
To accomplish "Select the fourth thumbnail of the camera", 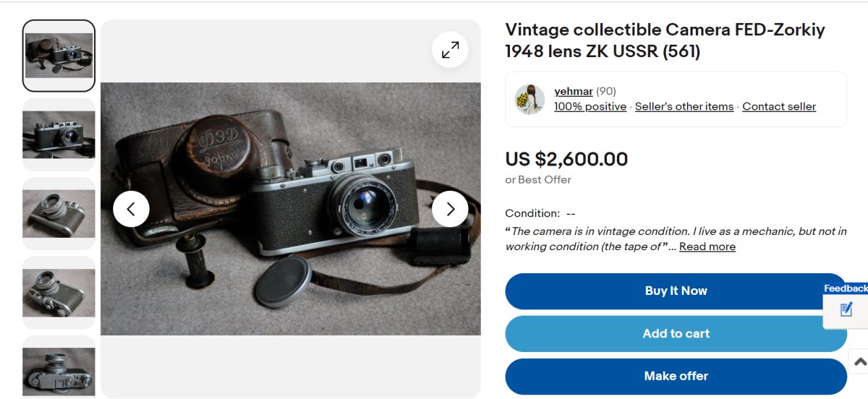I will [59, 292].
